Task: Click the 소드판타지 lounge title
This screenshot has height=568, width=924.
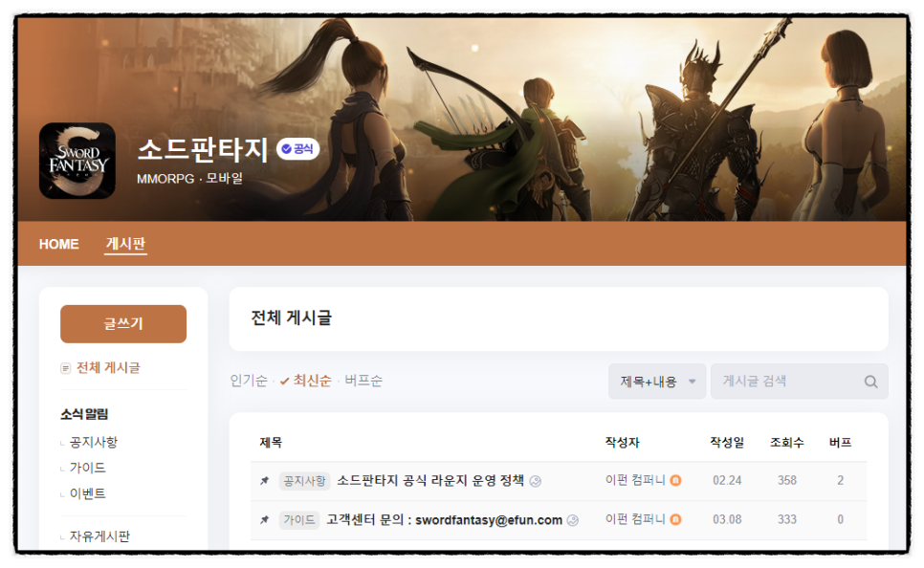Action: coord(203,149)
